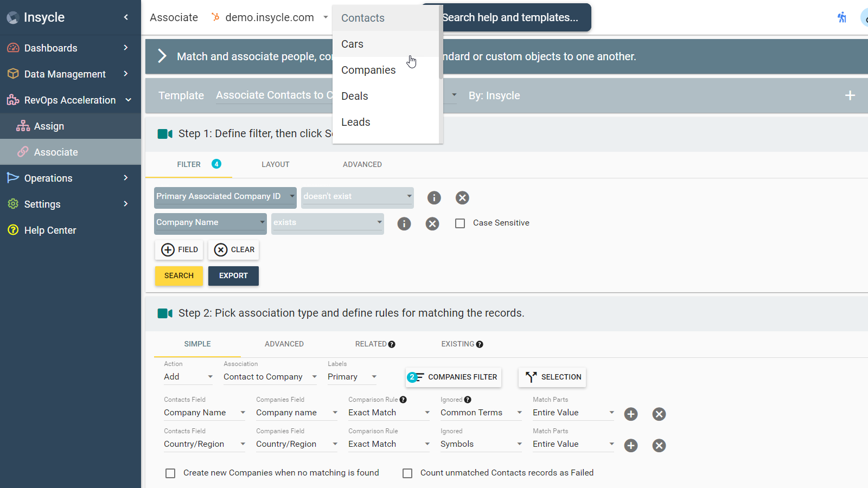
Task: Click the yellow SEARCH button
Action: click(178, 276)
